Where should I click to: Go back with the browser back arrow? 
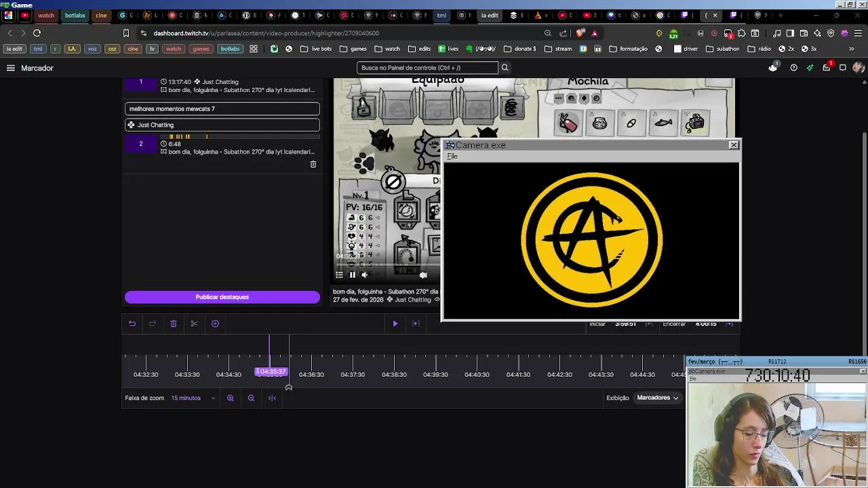click(x=9, y=33)
